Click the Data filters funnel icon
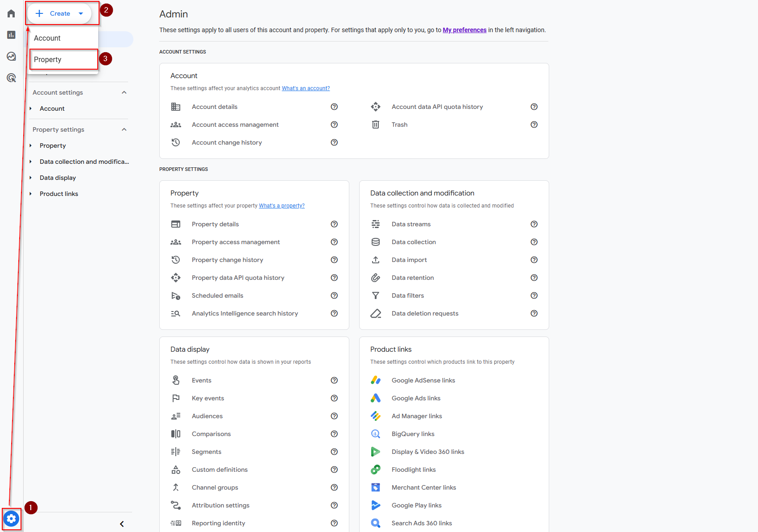Image resolution: width=758 pixels, height=532 pixels. (376, 295)
